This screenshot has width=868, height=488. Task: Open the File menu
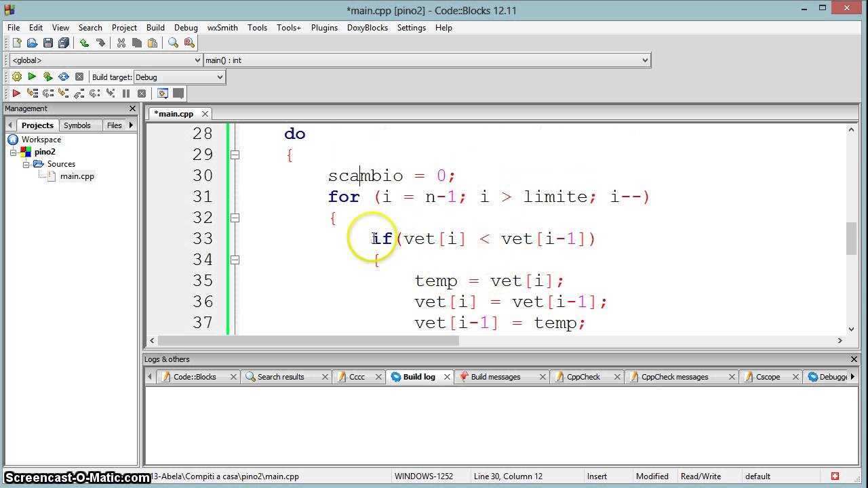[14, 28]
